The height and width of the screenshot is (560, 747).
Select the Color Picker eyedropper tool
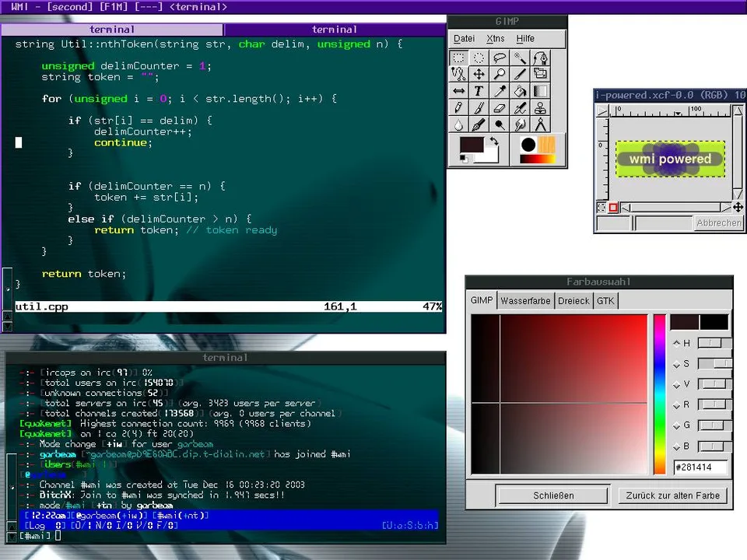coord(500,91)
